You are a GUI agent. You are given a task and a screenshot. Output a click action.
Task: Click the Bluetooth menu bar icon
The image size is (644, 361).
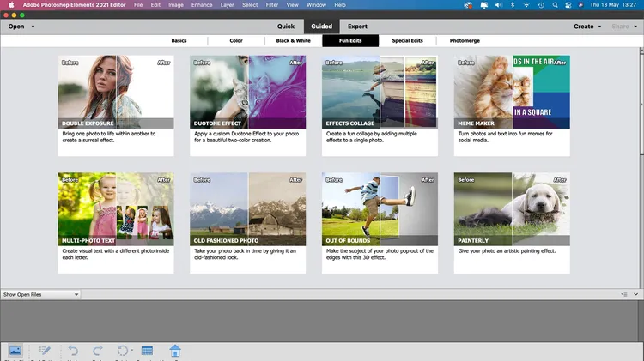pyautogui.click(x=513, y=5)
